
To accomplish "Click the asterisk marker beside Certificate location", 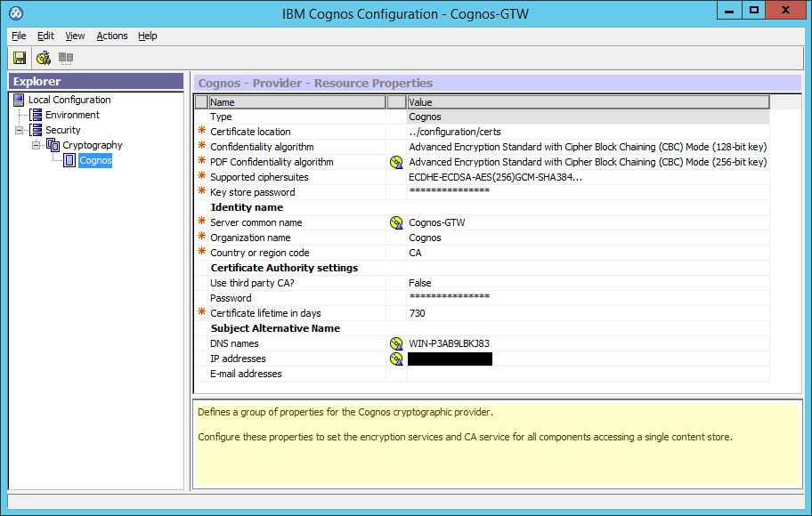I will pos(201,131).
